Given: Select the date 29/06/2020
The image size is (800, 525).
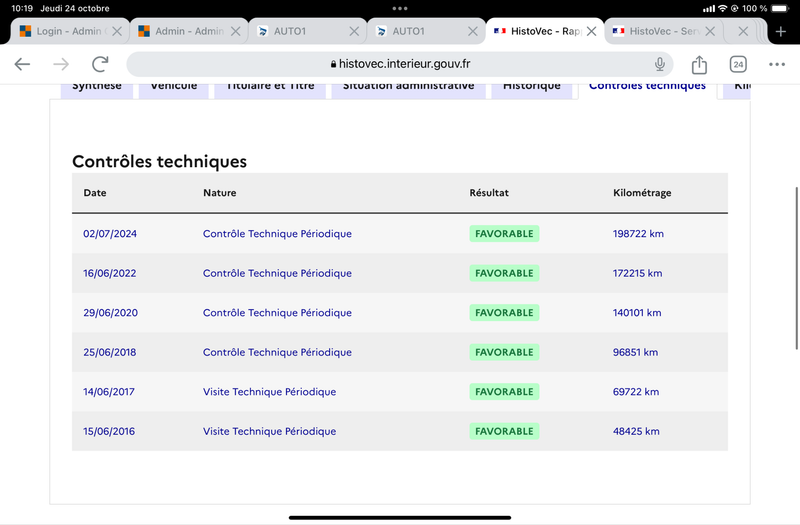Looking at the screenshot, I should point(110,313).
